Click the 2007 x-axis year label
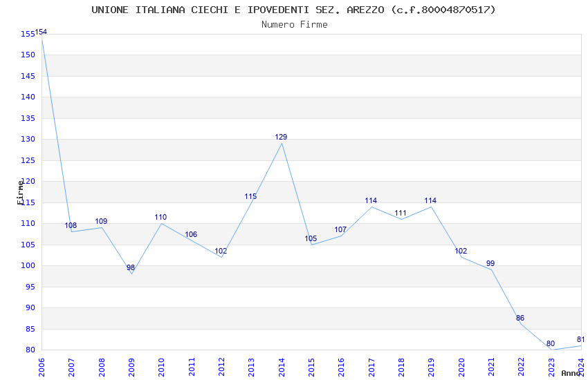This screenshot has height=380, width=588. (x=71, y=367)
